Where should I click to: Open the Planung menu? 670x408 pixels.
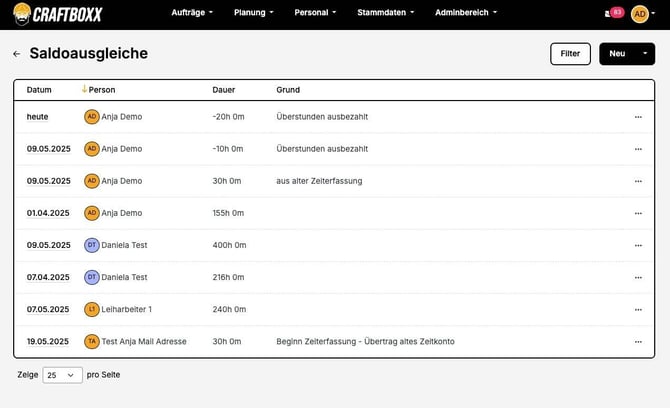256,13
